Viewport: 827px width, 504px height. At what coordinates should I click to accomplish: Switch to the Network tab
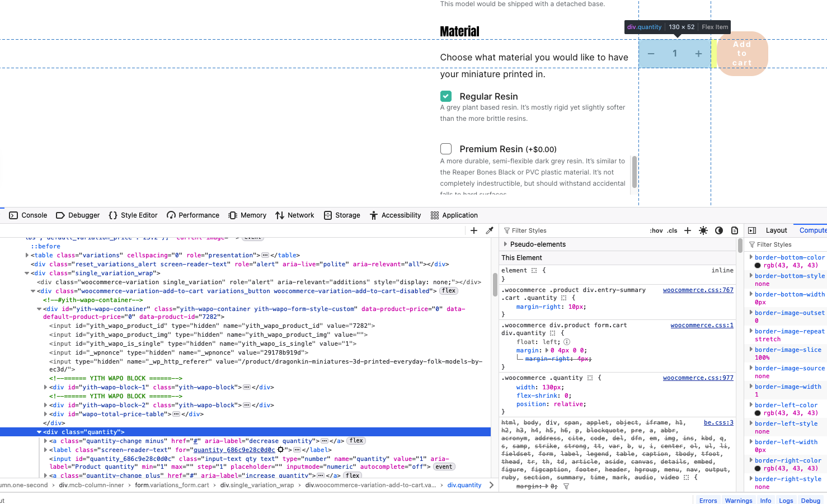[294, 215]
